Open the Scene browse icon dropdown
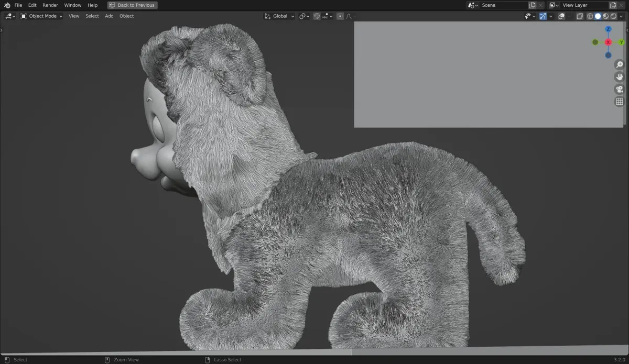Image resolution: width=629 pixels, height=364 pixels. 473,5
